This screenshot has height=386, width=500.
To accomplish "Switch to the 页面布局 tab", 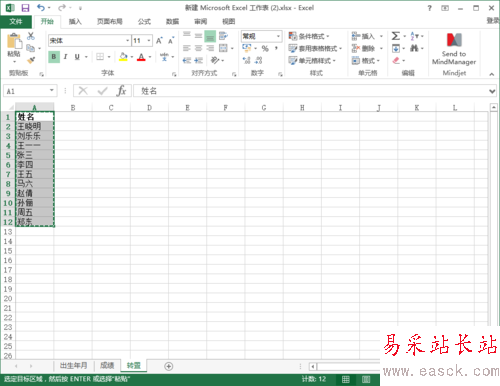I will pos(110,22).
